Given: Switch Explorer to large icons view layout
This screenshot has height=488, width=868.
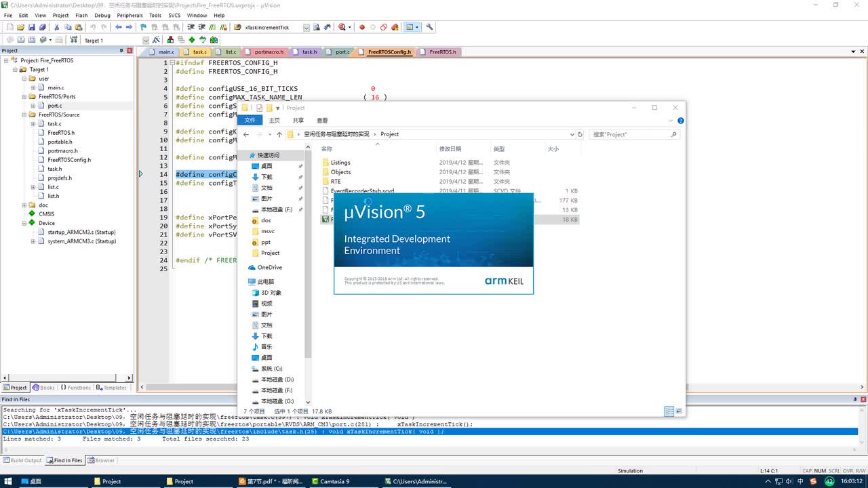Looking at the screenshot, I should coord(678,411).
